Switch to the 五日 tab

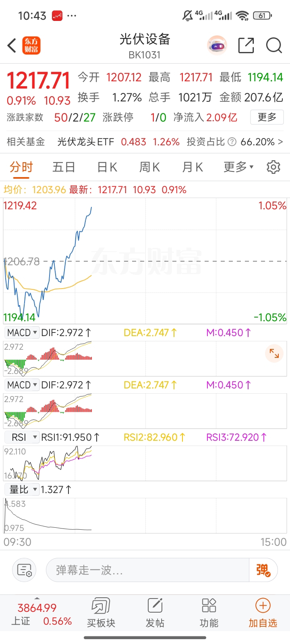coord(64,167)
